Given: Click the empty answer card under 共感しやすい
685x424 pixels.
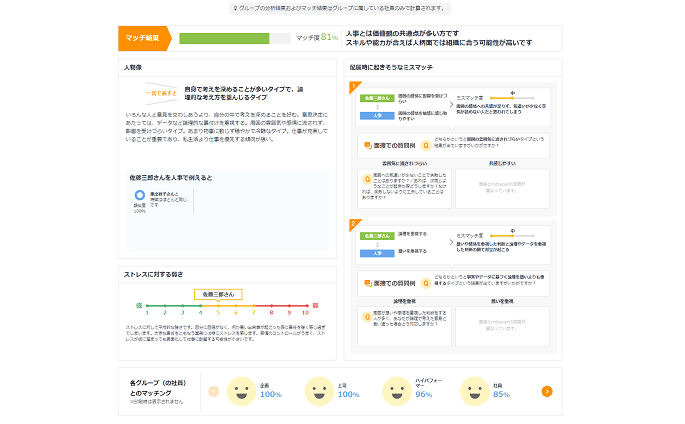Looking at the screenshot, I should (502, 188).
